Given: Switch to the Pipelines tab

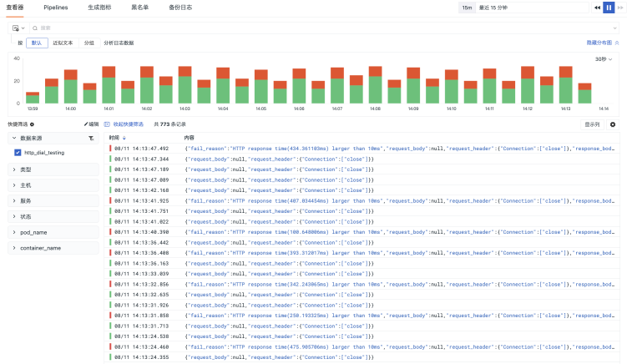Looking at the screenshot, I should (x=55, y=7).
